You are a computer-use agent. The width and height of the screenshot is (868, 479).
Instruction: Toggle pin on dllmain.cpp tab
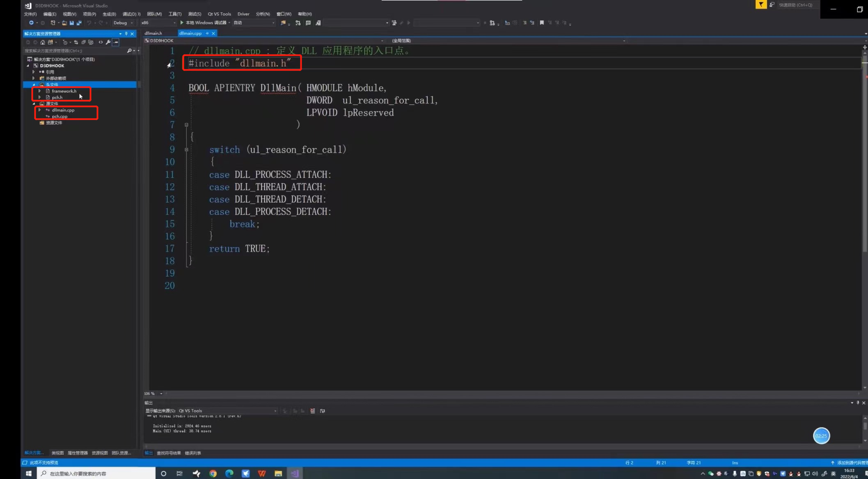click(207, 33)
